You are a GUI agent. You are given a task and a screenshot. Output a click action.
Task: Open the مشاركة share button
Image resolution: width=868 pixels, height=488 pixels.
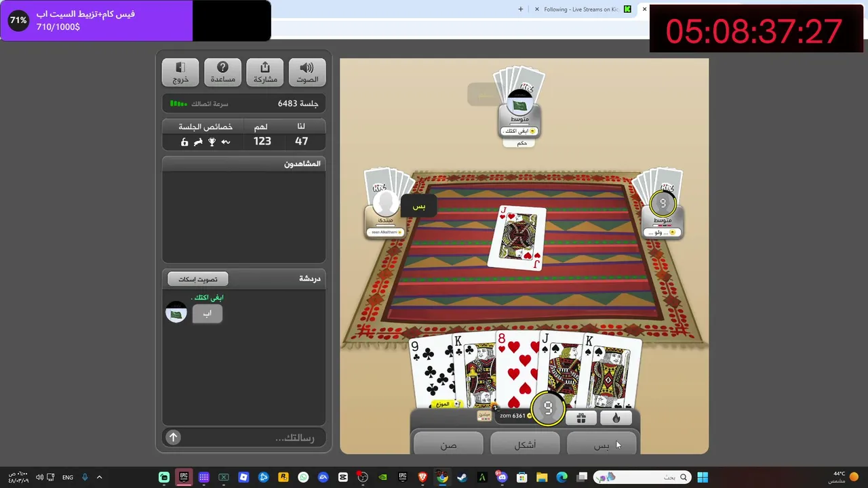[265, 73]
